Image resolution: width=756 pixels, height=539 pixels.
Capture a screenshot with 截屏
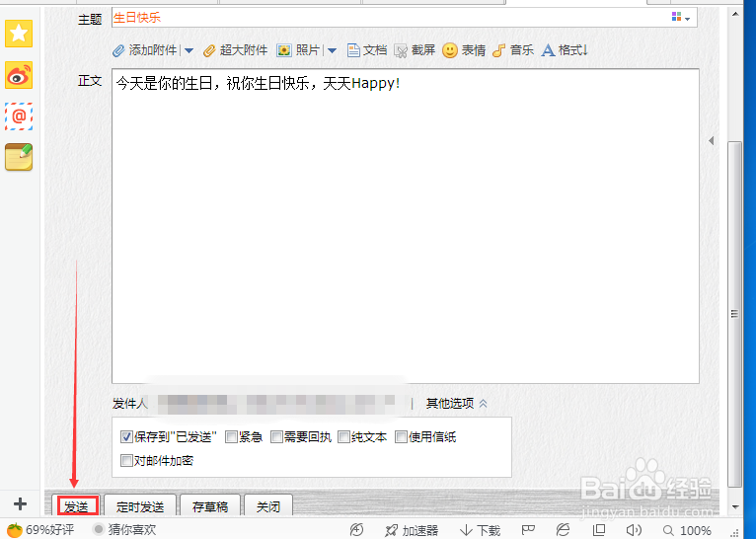click(x=415, y=50)
